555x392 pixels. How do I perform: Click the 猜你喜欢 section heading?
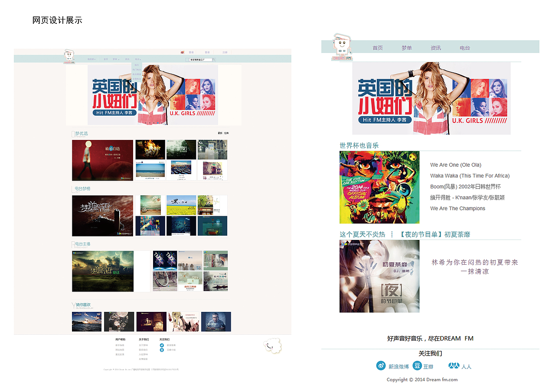pyautogui.click(x=83, y=305)
